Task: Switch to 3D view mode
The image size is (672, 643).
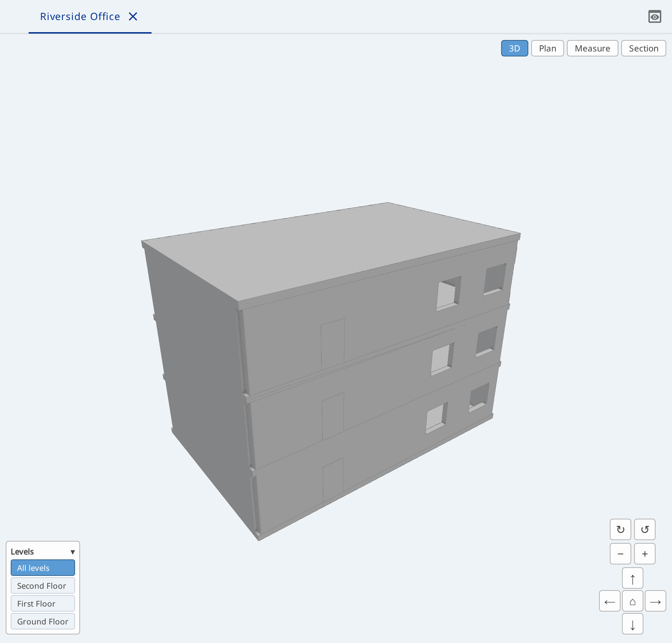Action: pyautogui.click(x=514, y=48)
